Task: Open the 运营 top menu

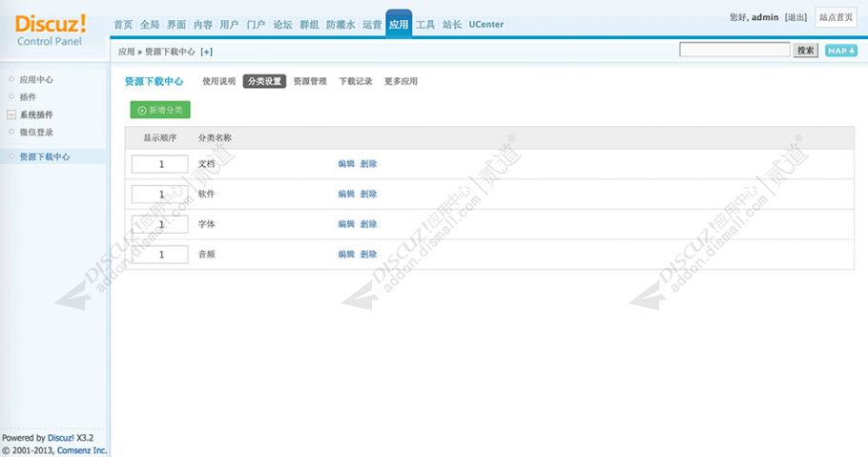Action: [x=372, y=25]
